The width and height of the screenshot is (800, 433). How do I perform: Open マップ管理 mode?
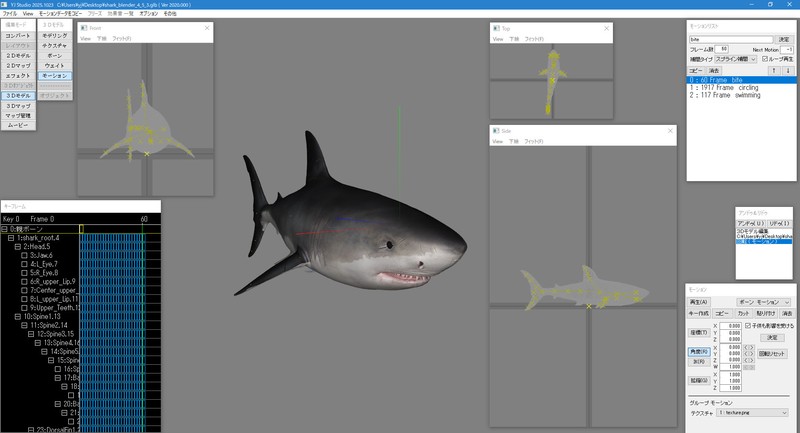[x=18, y=116]
